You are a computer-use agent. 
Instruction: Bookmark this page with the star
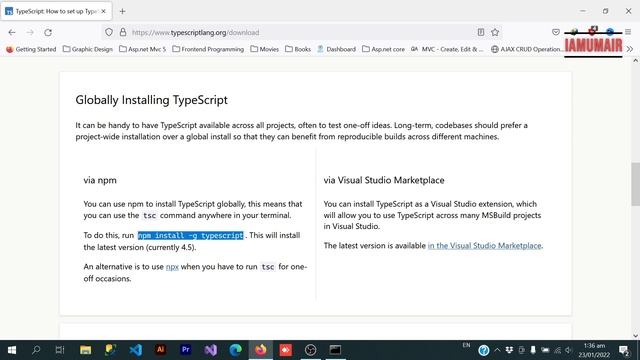pos(495,32)
